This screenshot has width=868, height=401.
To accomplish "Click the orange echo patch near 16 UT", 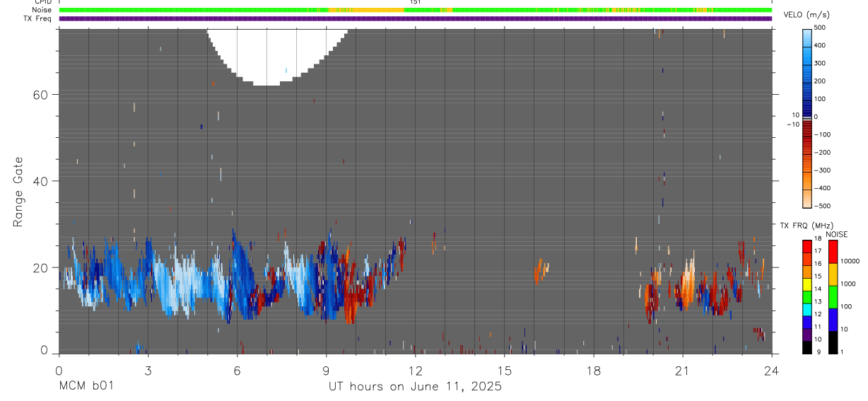I will [x=541, y=271].
